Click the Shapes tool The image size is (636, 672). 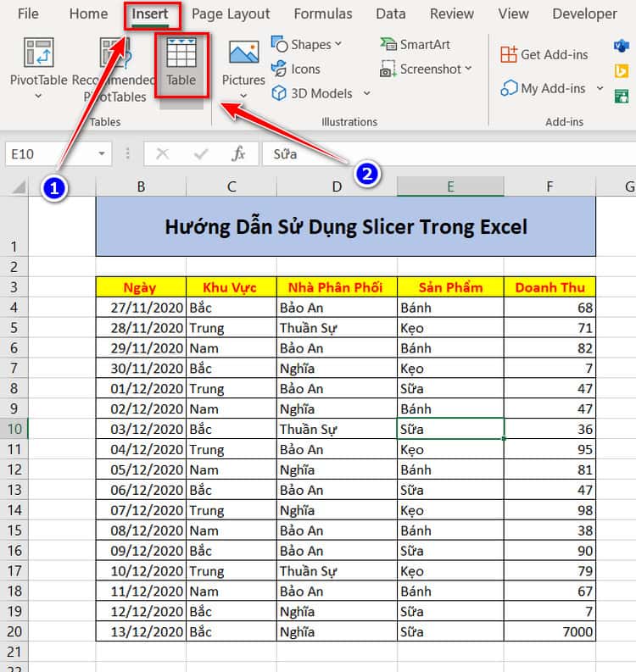point(306,45)
